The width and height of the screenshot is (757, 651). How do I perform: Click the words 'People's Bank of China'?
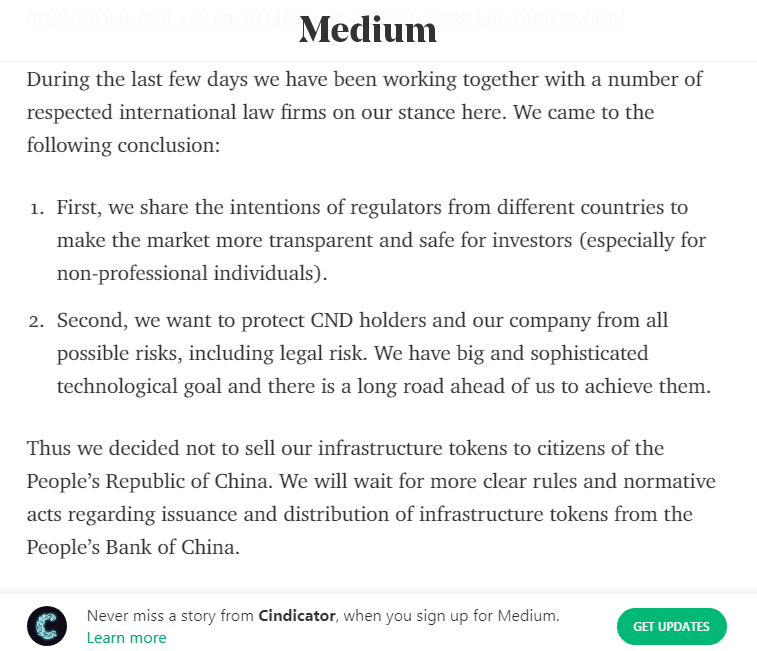[x=131, y=547]
